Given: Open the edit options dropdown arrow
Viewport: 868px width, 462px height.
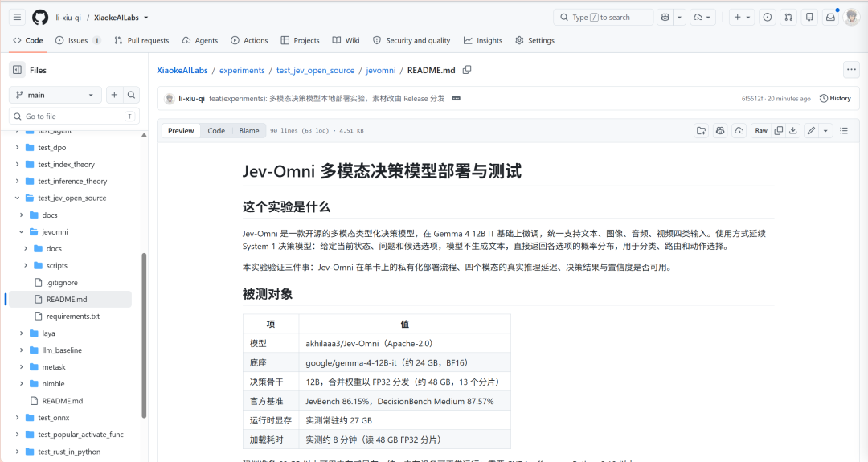Looking at the screenshot, I should (825, 131).
